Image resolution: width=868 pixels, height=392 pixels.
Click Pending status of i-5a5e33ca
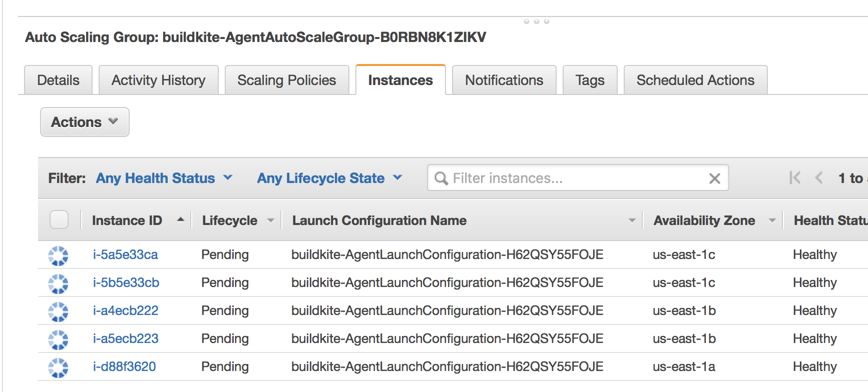(x=225, y=254)
